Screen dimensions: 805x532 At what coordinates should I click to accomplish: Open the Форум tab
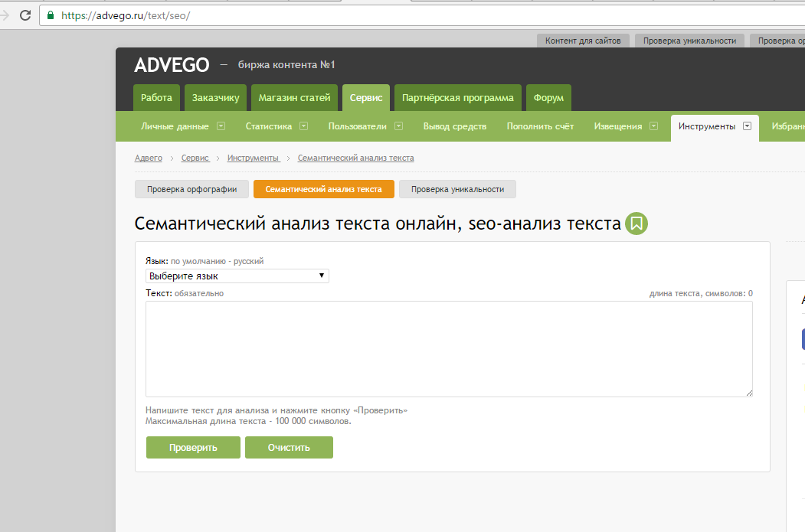click(548, 97)
